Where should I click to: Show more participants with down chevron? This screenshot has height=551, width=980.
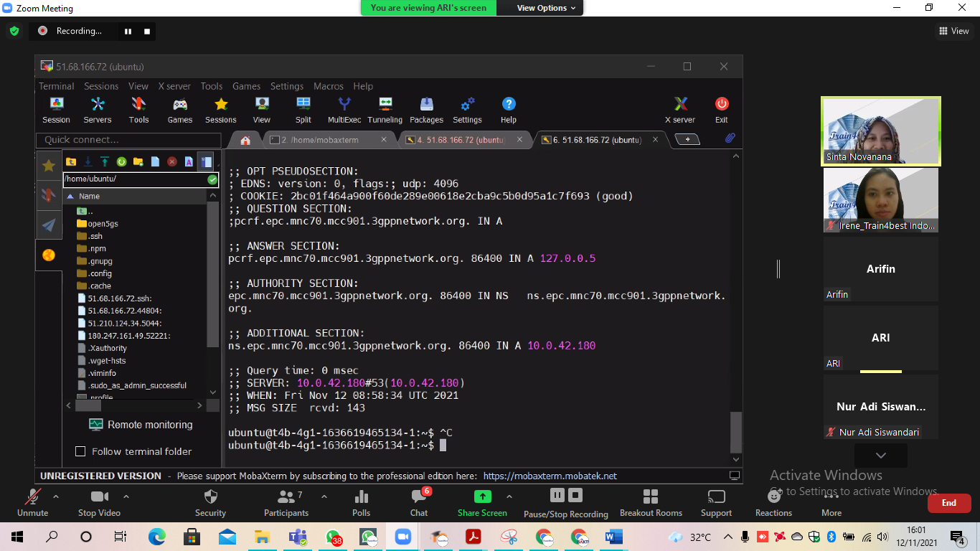(x=880, y=456)
